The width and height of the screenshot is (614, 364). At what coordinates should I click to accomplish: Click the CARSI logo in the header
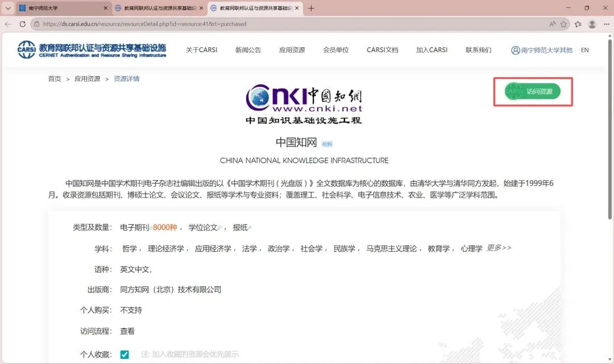coord(92,50)
